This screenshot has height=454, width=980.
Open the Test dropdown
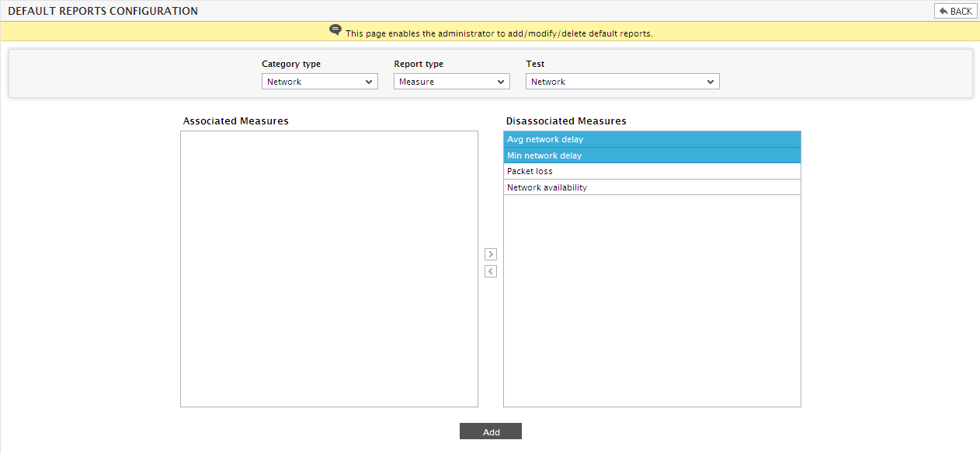pyautogui.click(x=623, y=82)
